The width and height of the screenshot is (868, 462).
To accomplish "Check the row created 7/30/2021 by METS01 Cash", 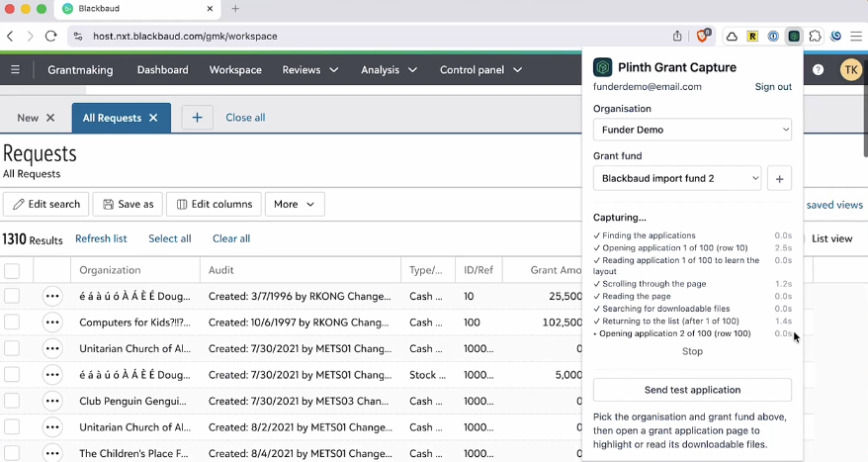I will [12, 348].
